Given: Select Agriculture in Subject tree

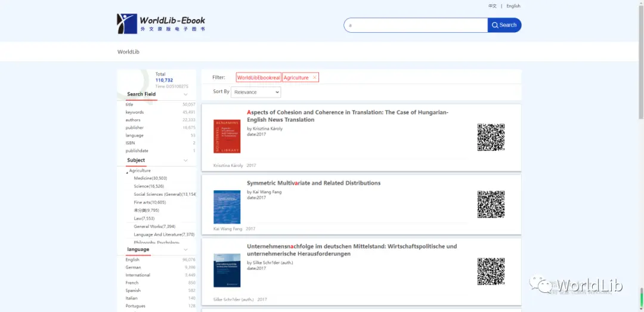Looking at the screenshot, I should (140, 170).
